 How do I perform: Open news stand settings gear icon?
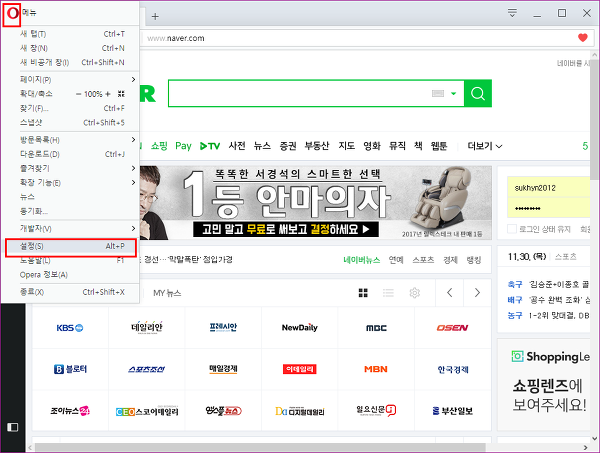(x=415, y=293)
